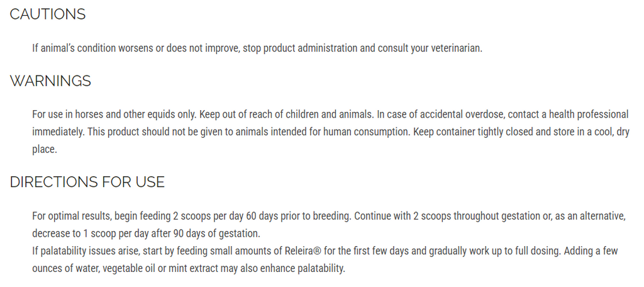Image resolution: width=644 pixels, height=287 pixels.
Task: Click the sentence about consulting your veterinarian
Action: point(257,48)
